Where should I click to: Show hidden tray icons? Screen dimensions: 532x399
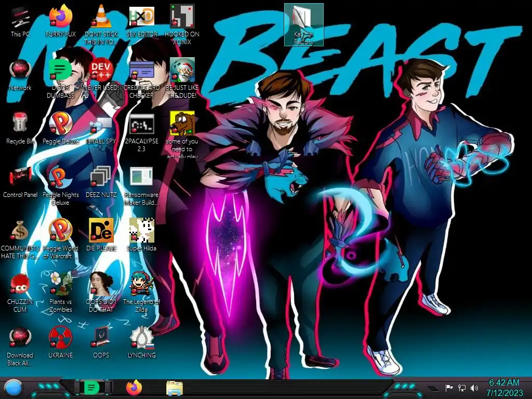point(432,389)
